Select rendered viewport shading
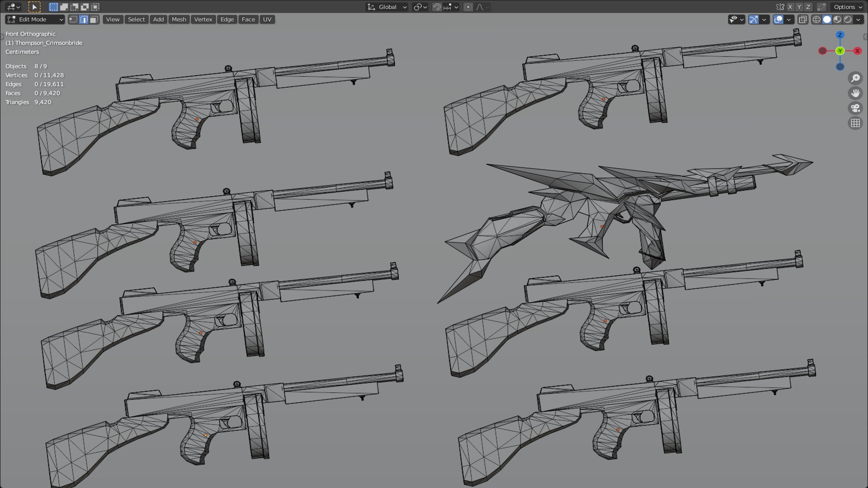 (x=848, y=19)
